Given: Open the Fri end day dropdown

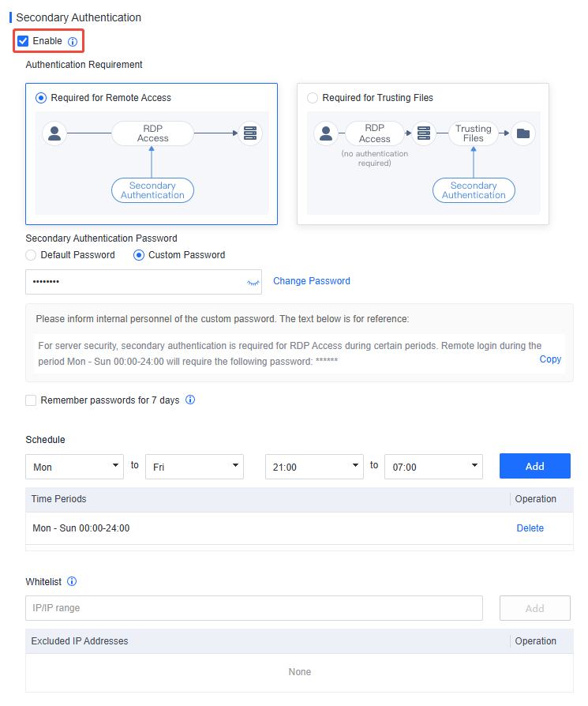Looking at the screenshot, I should 194,467.
